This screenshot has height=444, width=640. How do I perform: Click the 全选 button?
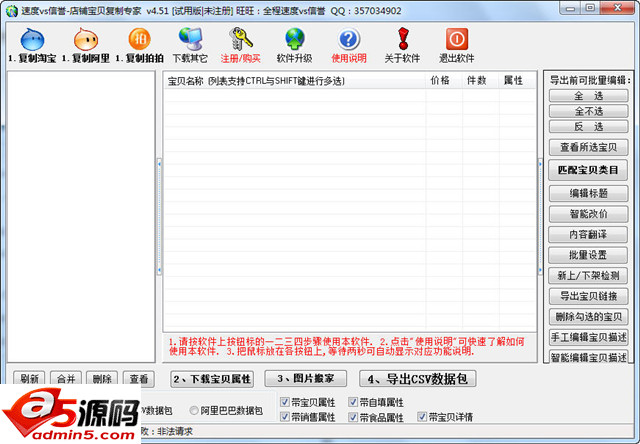click(x=588, y=96)
